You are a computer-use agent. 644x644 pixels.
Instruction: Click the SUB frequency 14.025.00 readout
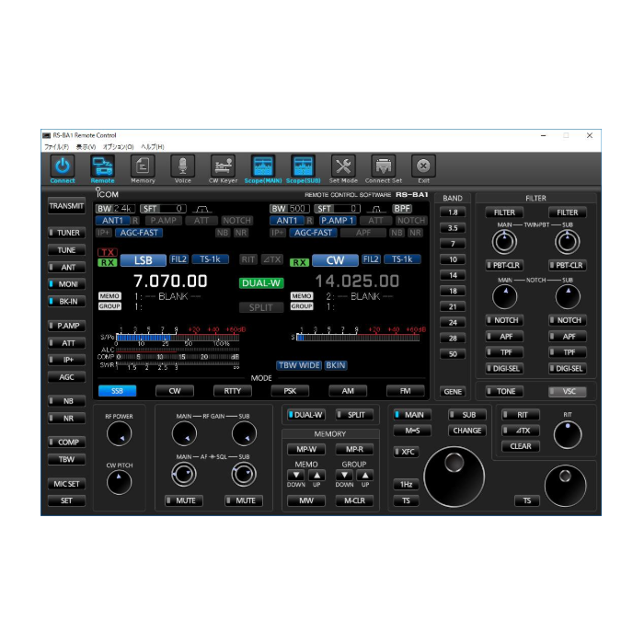(x=357, y=281)
